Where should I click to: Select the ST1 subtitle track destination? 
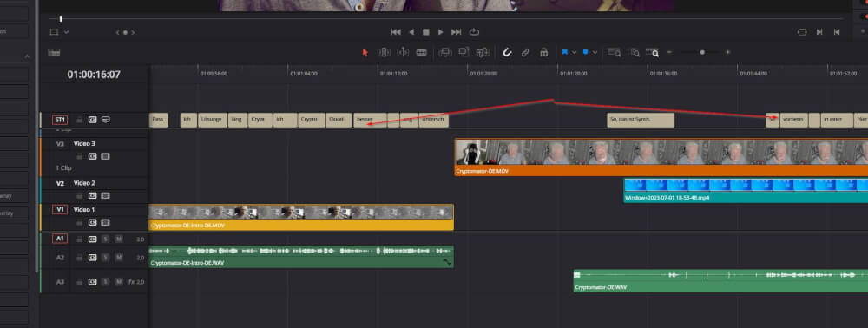[x=60, y=120]
